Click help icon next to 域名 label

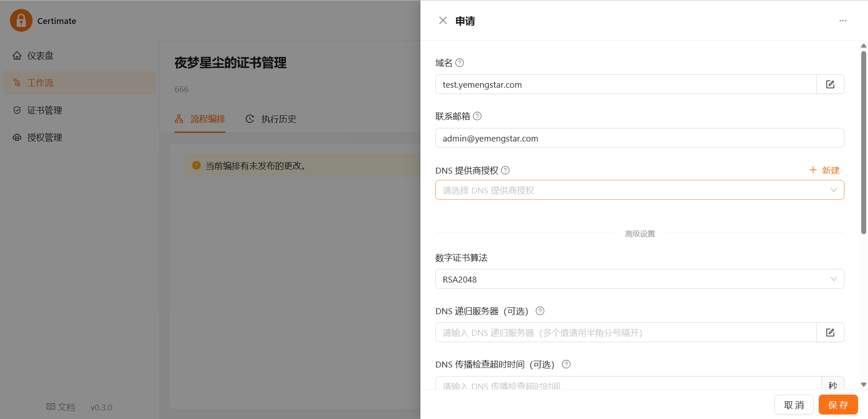point(459,63)
